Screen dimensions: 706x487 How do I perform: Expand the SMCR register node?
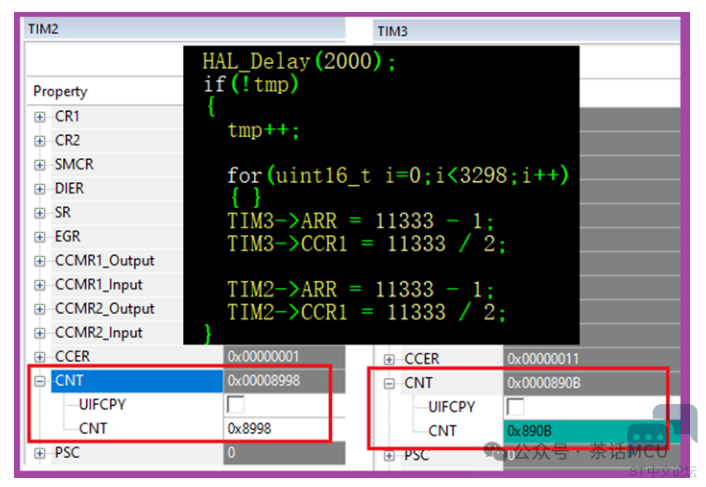click(x=40, y=165)
